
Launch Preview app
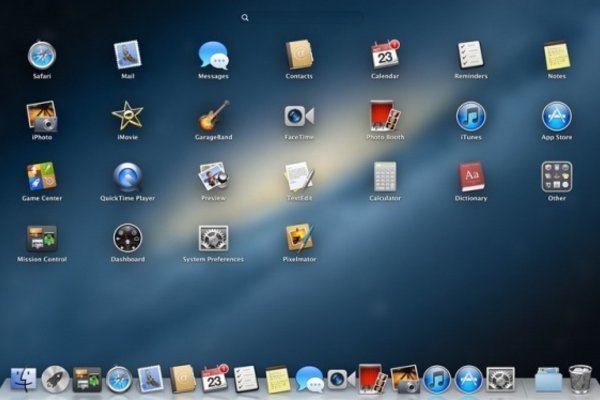(x=214, y=176)
